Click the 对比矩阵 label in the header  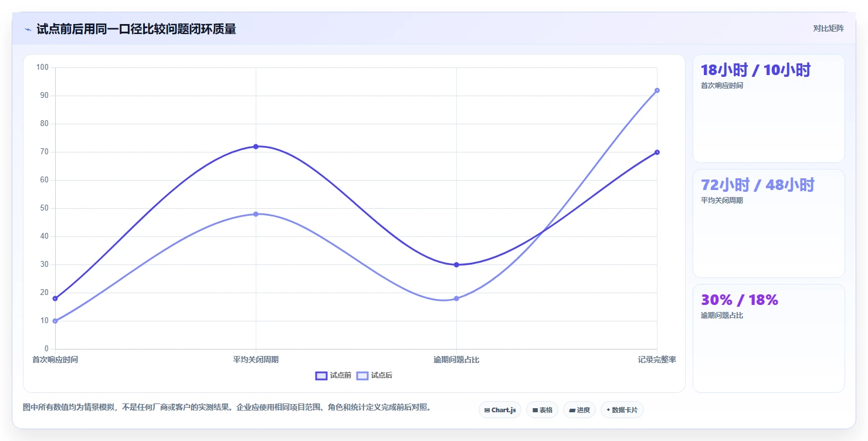829,28
